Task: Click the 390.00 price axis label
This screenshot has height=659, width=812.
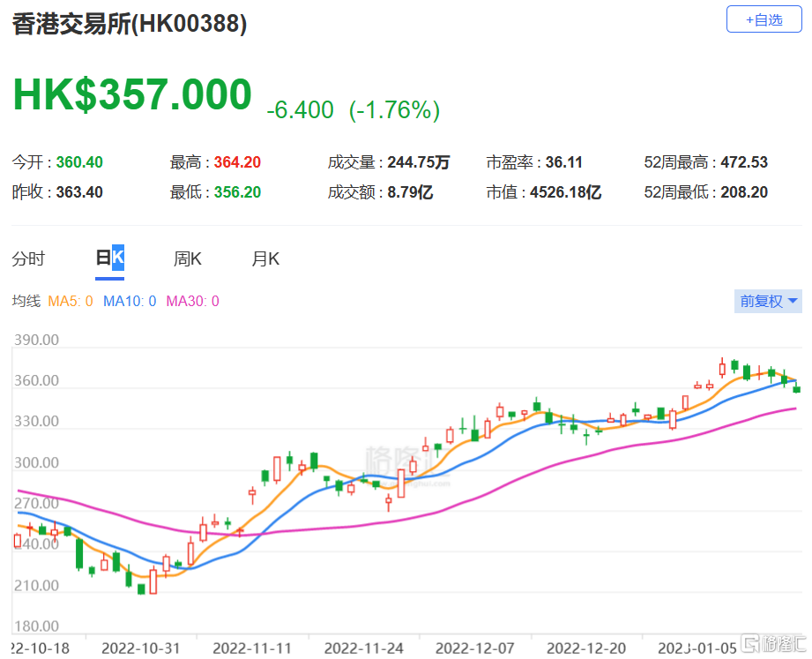Action: [36, 340]
